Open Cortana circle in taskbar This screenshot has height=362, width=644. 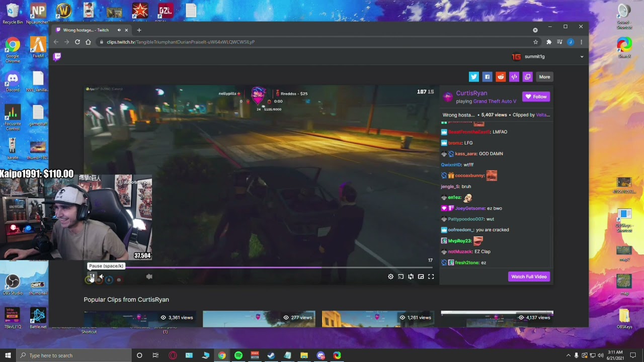139,355
